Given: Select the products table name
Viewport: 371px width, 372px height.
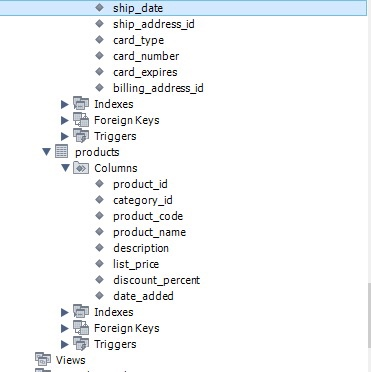Looking at the screenshot, I should pyautogui.click(x=97, y=152).
